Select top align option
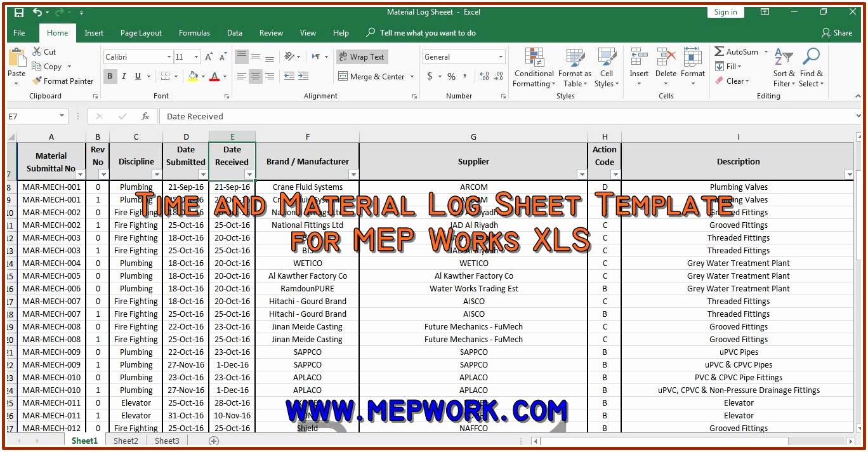The image size is (868, 452). (x=242, y=56)
